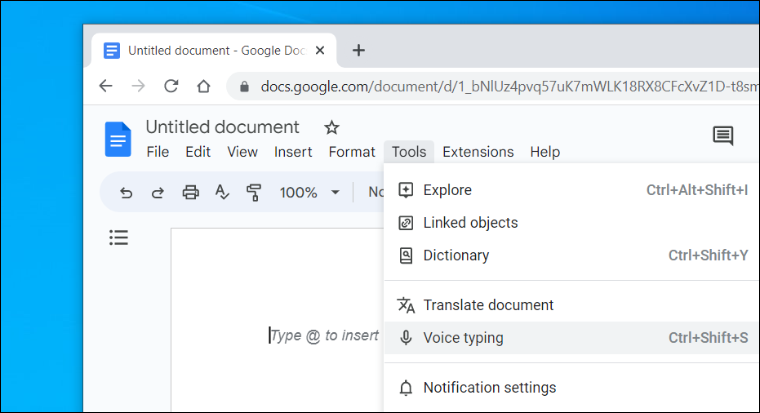Star the Untitled document
Viewport: 760px width, 413px height.
[332, 127]
